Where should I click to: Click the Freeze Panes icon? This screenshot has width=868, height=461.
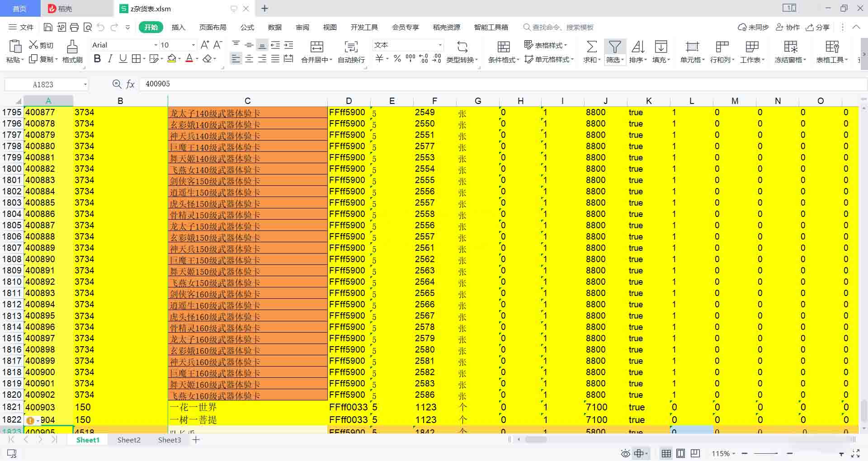790,47
